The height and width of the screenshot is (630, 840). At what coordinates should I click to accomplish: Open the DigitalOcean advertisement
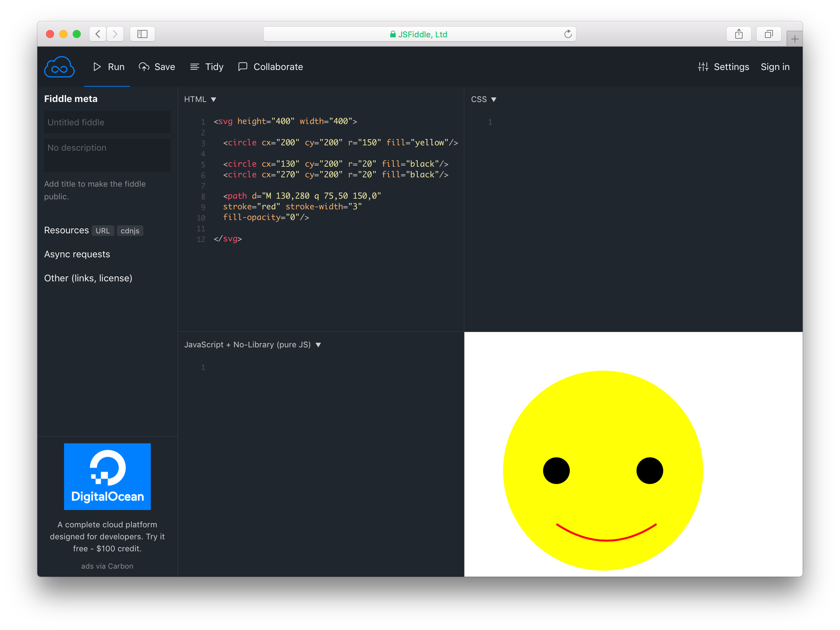[x=107, y=477]
